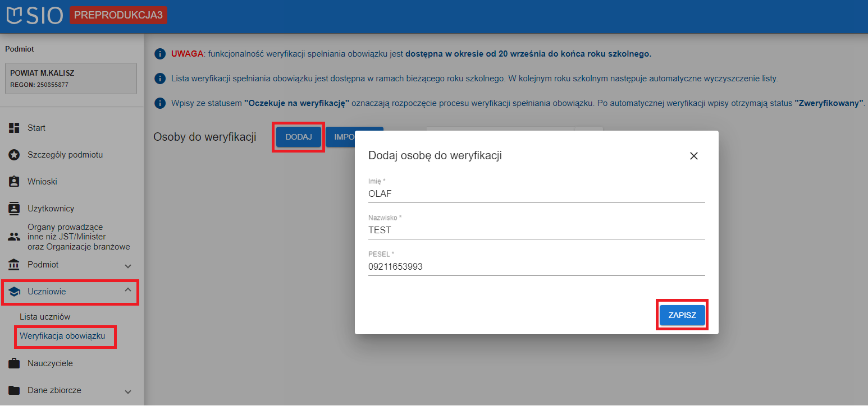
Task: Click the Szczegóły podmiotu star icon
Action: click(x=14, y=155)
